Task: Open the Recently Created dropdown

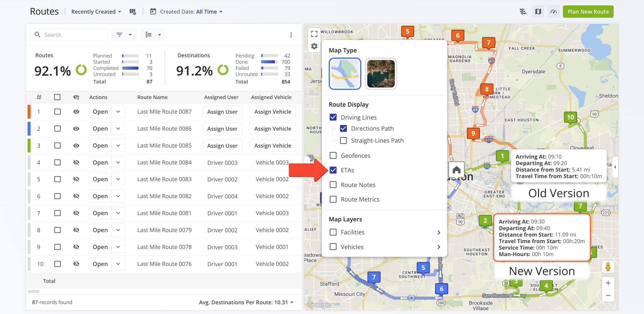Action: 96,12
